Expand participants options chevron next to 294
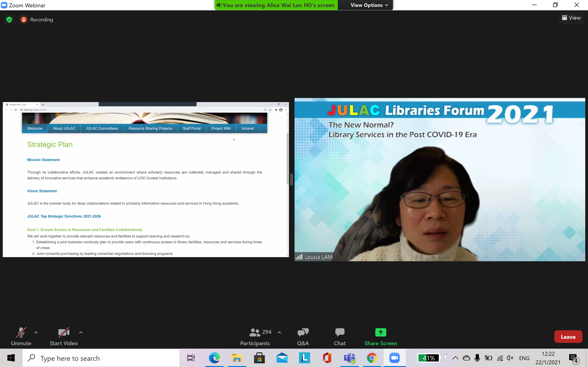 click(x=279, y=332)
